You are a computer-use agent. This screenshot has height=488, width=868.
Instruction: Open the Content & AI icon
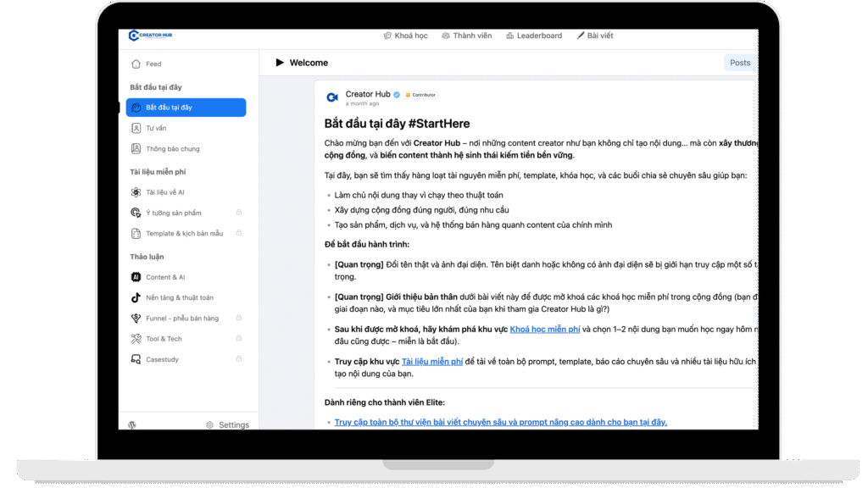(136, 277)
